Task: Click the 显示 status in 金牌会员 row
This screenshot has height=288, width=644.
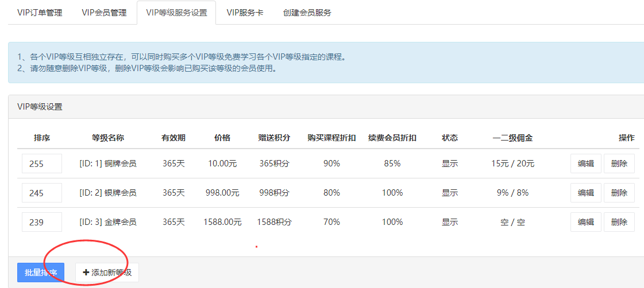Action: click(450, 223)
